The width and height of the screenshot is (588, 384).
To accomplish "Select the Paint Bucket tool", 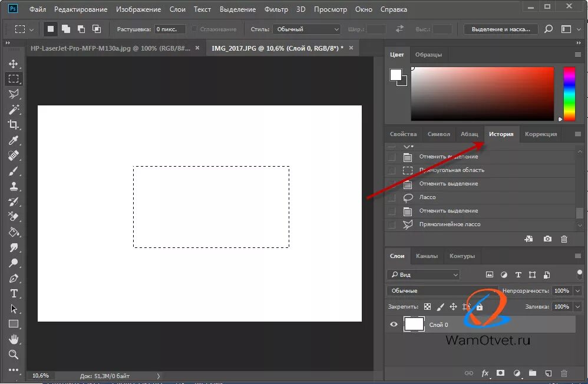I will point(14,232).
